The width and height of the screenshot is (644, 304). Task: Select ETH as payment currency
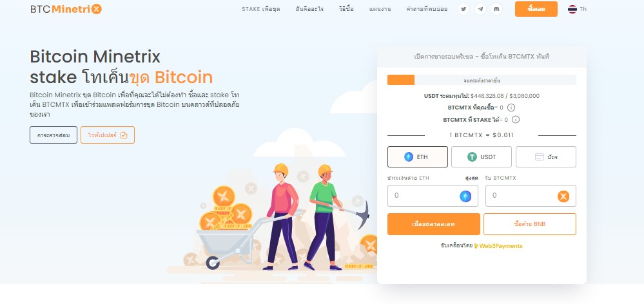(418, 157)
